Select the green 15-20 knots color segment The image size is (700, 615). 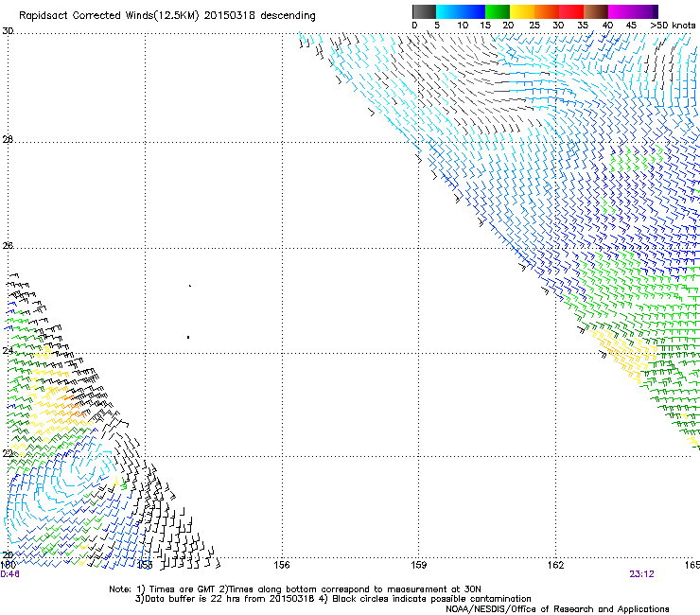(x=498, y=11)
